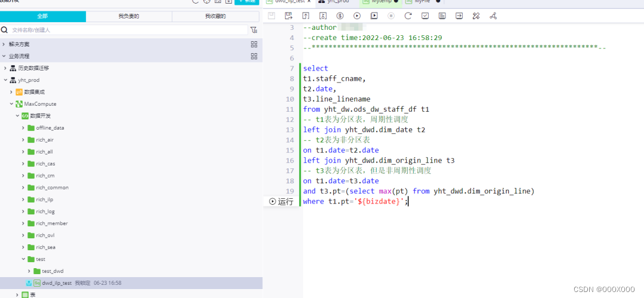This screenshot has height=298, width=644.
Task: Select the rich_sea folder label
Action: pos(45,247)
